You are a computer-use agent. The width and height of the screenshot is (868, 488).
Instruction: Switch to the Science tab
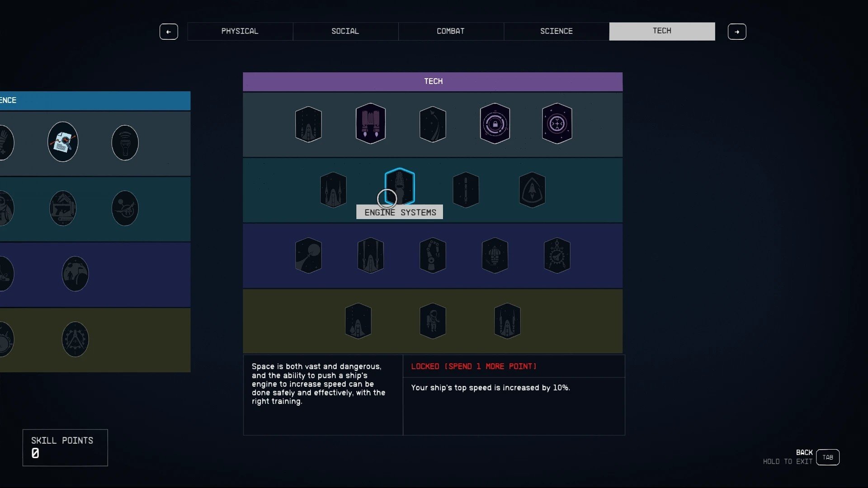click(x=557, y=31)
